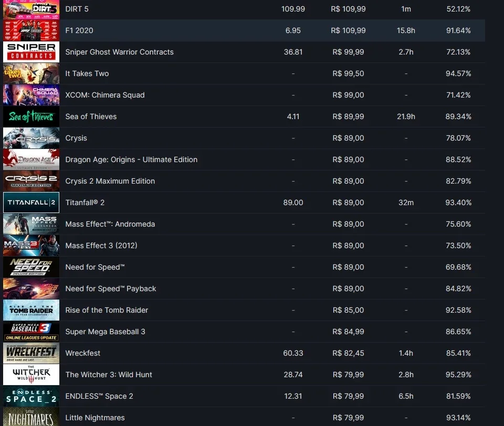
Task: Open the Crysis game title
Action: tap(76, 138)
